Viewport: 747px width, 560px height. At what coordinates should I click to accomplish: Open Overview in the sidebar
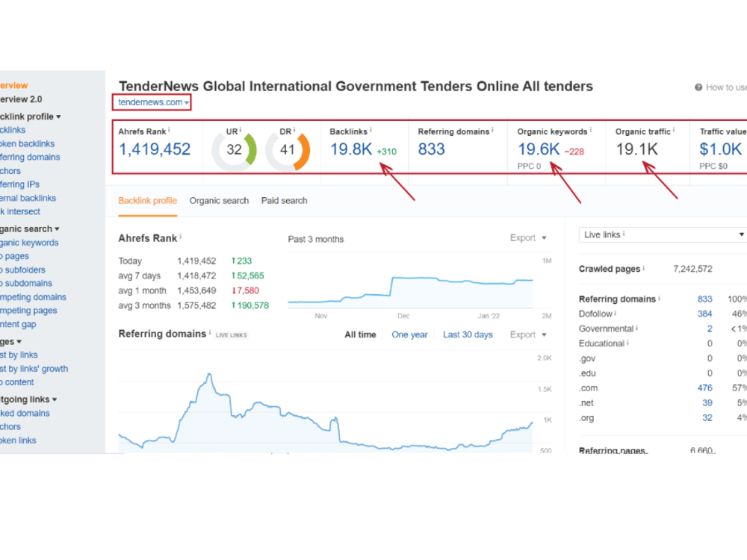click(x=13, y=86)
